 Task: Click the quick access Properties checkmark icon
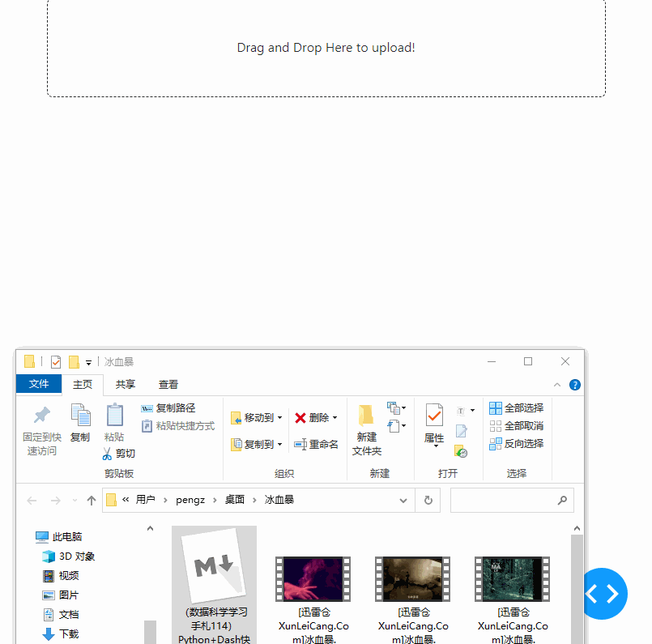(x=56, y=362)
